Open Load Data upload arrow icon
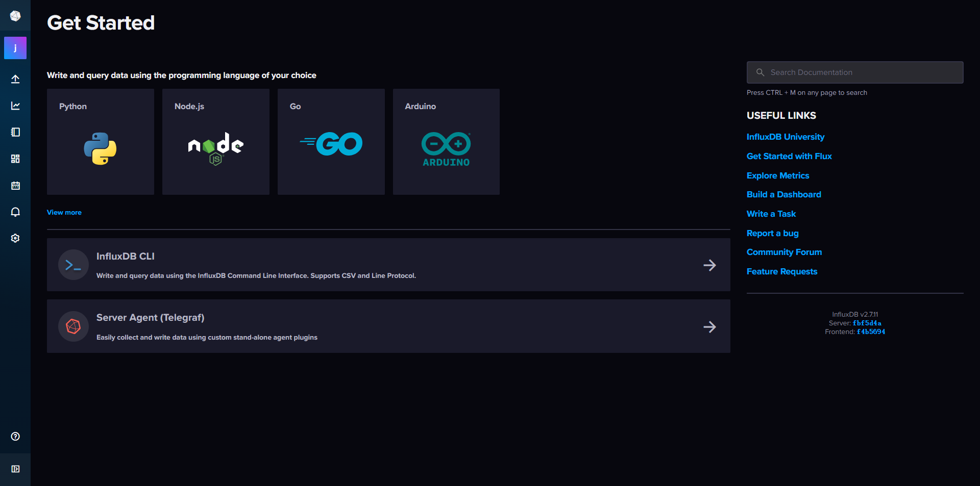The image size is (980, 486). 15,79
